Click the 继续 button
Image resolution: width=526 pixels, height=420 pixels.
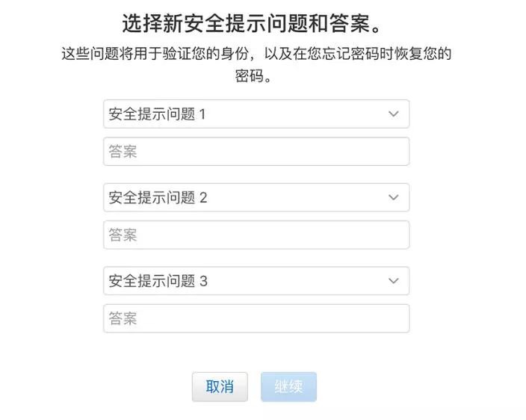288,386
